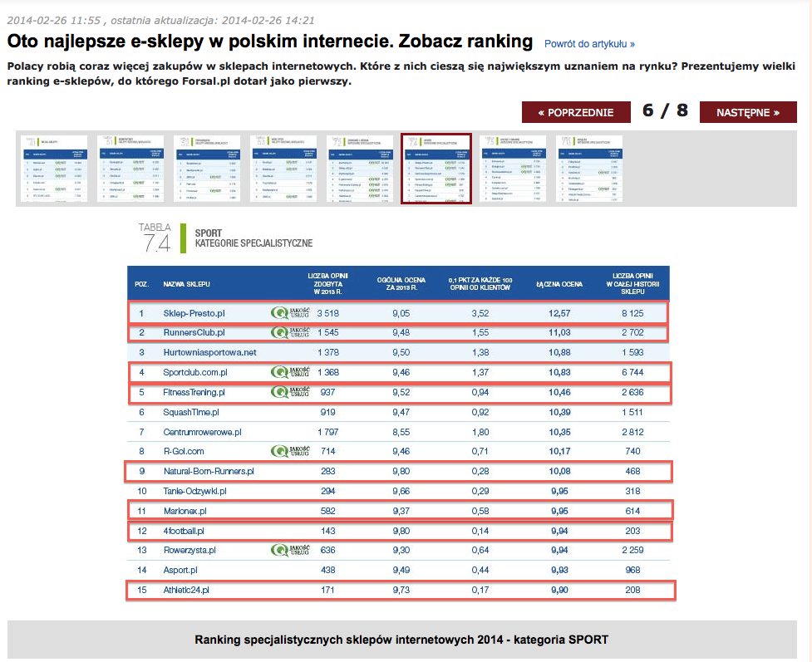This screenshot has width=812, height=662.
Task: Click the POZ. column header
Action: tap(141, 284)
